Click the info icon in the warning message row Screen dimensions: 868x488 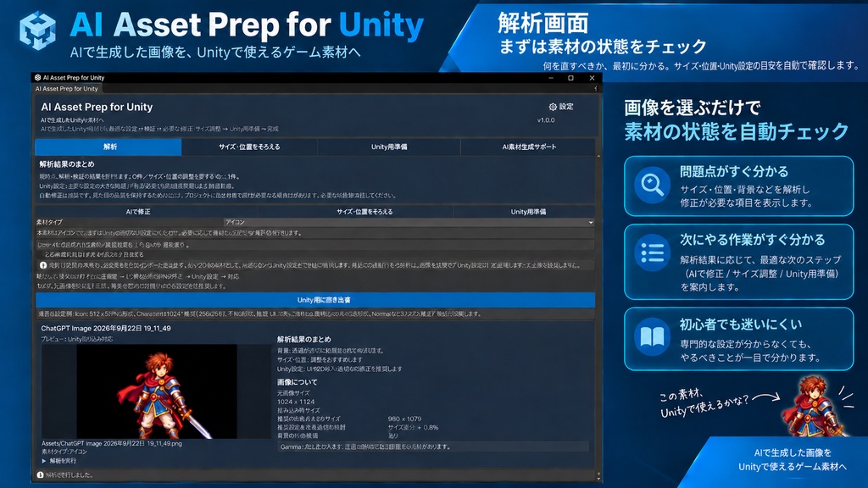click(x=43, y=265)
